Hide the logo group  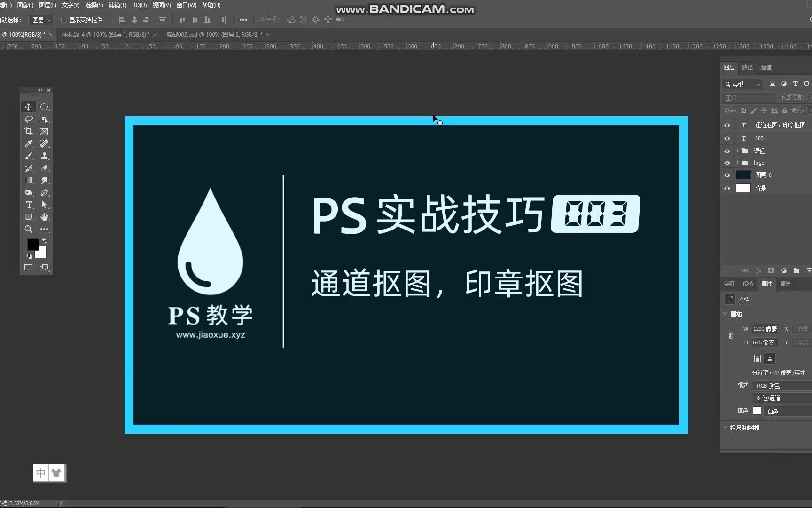[x=727, y=163]
